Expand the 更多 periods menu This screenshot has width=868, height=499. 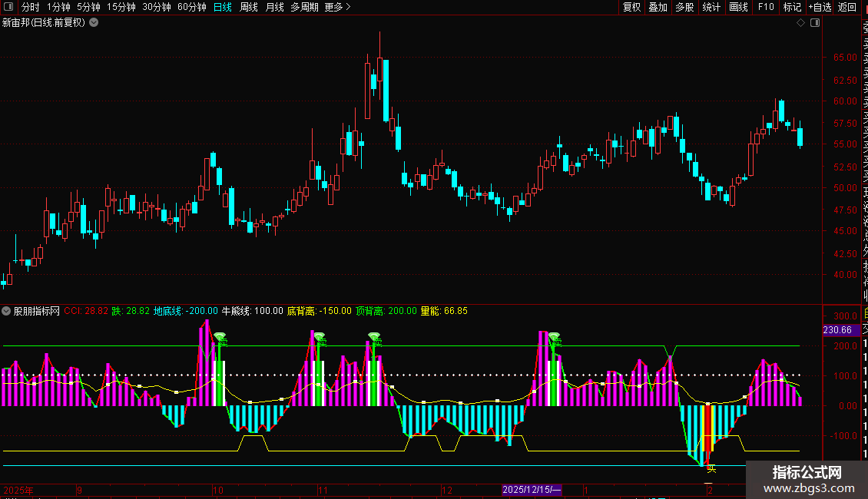[x=338, y=7]
